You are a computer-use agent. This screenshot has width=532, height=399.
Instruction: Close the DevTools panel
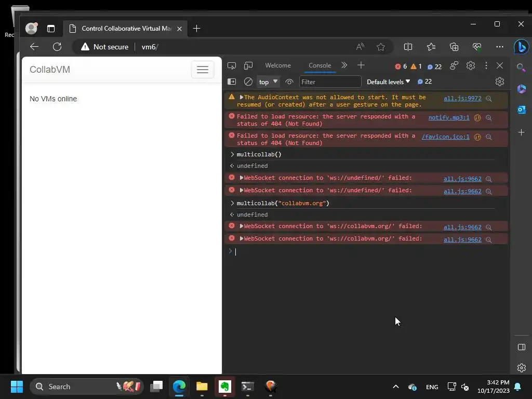click(x=500, y=65)
